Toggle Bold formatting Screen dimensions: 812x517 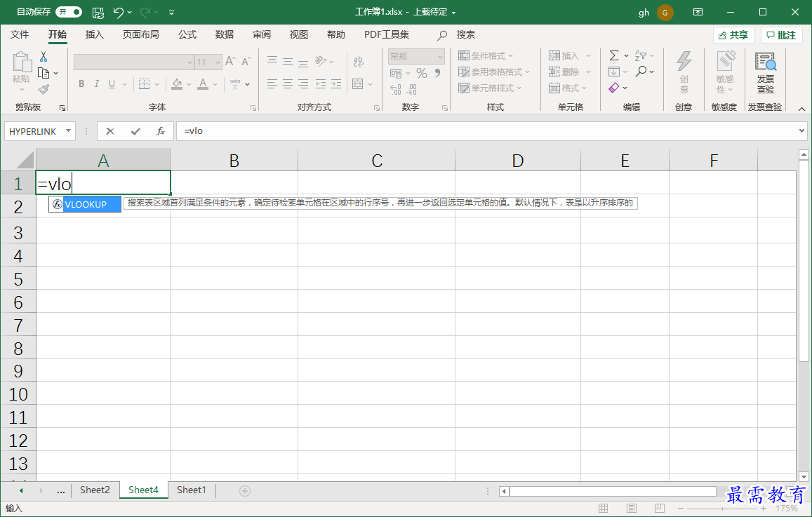click(81, 84)
